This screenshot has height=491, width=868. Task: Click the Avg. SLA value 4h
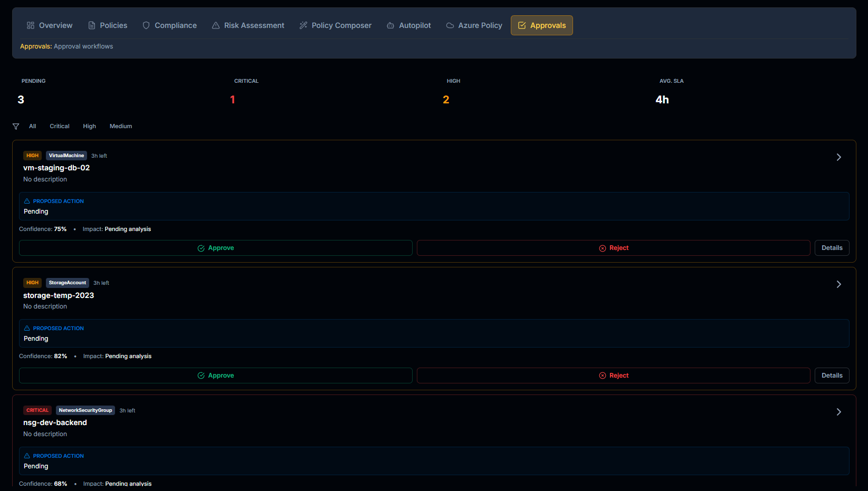(x=662, y=100)
